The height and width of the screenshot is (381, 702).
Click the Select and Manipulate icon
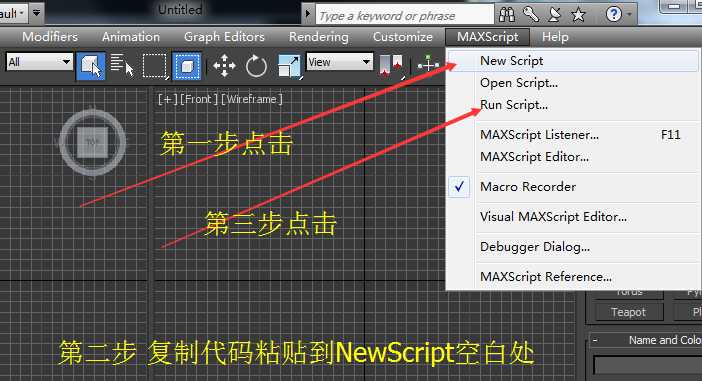point(428,65)
